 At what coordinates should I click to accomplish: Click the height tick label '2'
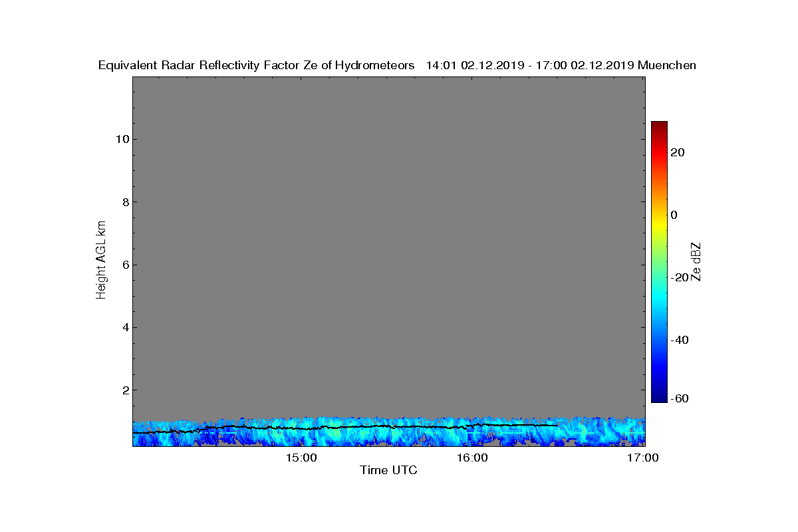point(124,390)
